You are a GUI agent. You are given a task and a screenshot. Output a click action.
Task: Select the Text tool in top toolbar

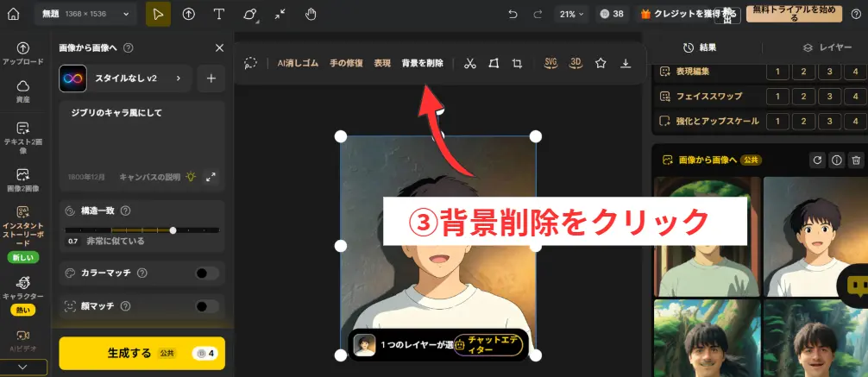219,14
